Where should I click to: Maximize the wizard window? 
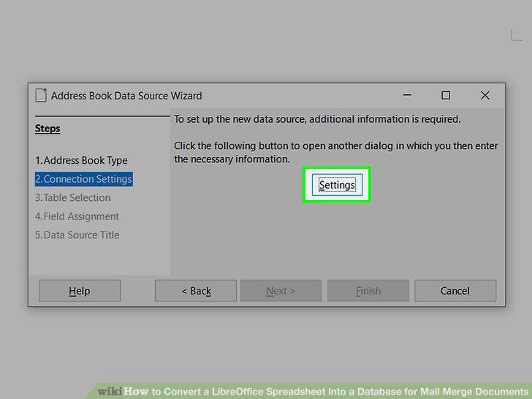446,95
